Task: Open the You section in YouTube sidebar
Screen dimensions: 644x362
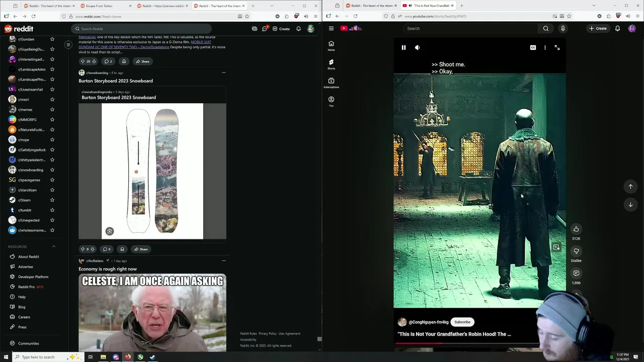Action: [331, 102]
